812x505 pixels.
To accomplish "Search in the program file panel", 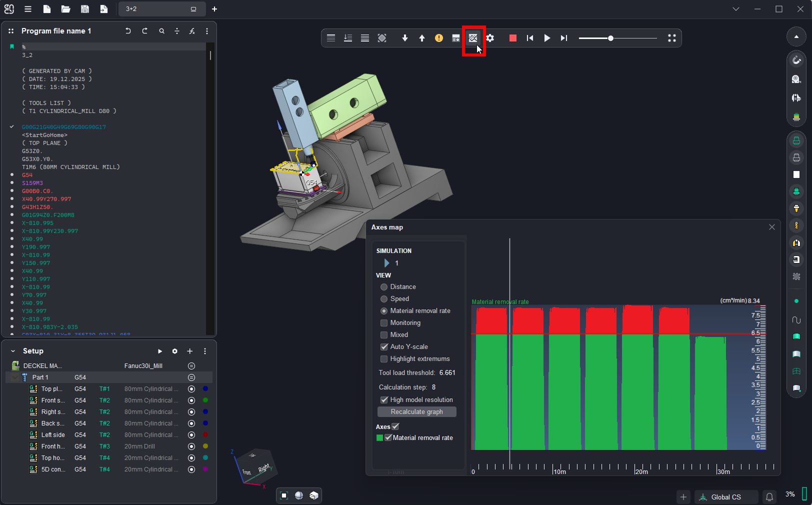I will tap(161, 31).
